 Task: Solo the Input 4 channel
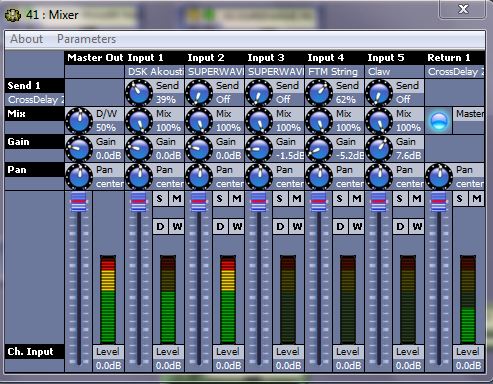(340, 199)
